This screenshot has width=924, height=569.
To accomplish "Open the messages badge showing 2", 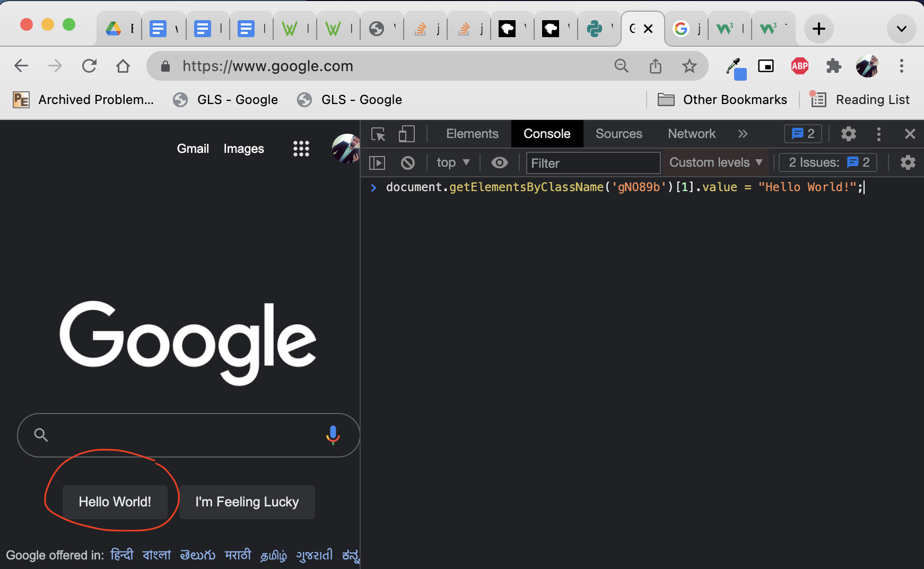I will [x=803, y=134].
